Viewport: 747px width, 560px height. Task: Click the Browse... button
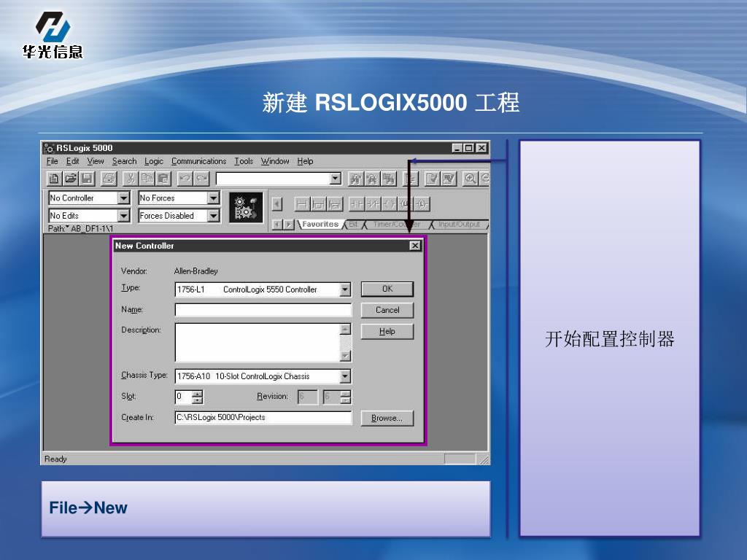(387, 418)
